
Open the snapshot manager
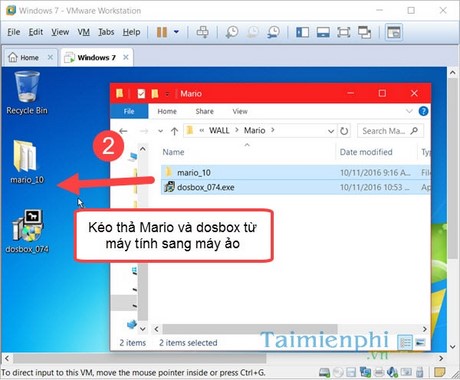pyautogui.click(x=274, y=32)
